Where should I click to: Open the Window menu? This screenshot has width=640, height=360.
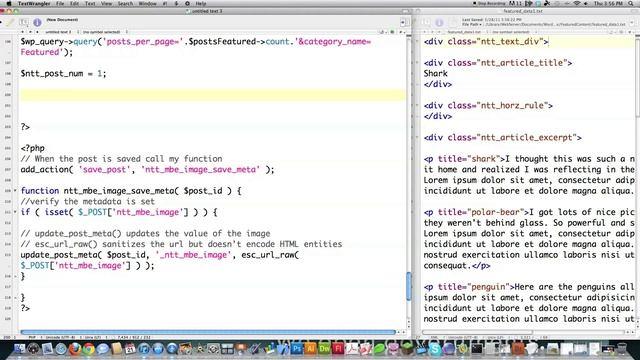147,3
